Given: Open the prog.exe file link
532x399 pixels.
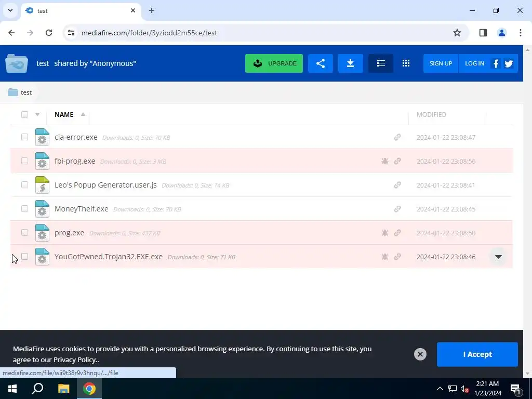Looking at the screenshot, I should [x=69, y=233].
